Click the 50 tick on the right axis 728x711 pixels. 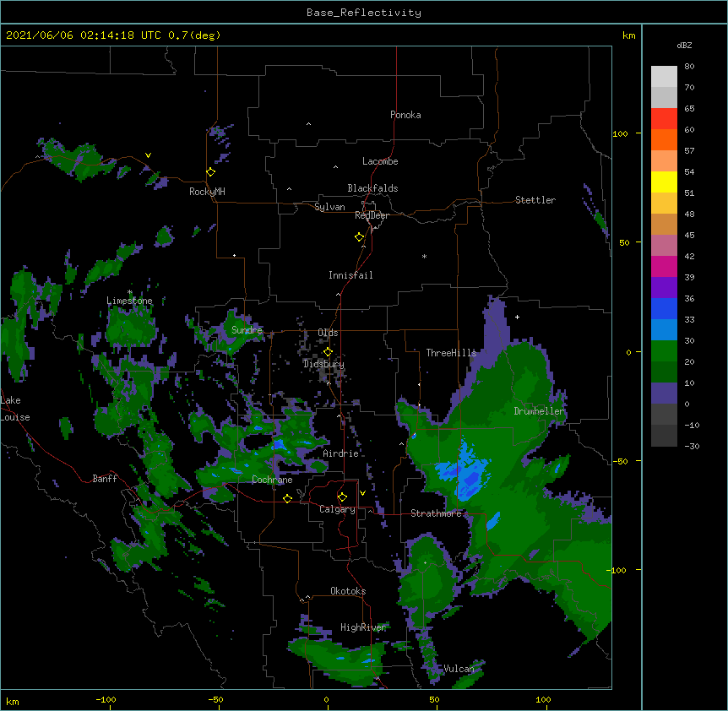pyautogui.click(x=624, y=242)
